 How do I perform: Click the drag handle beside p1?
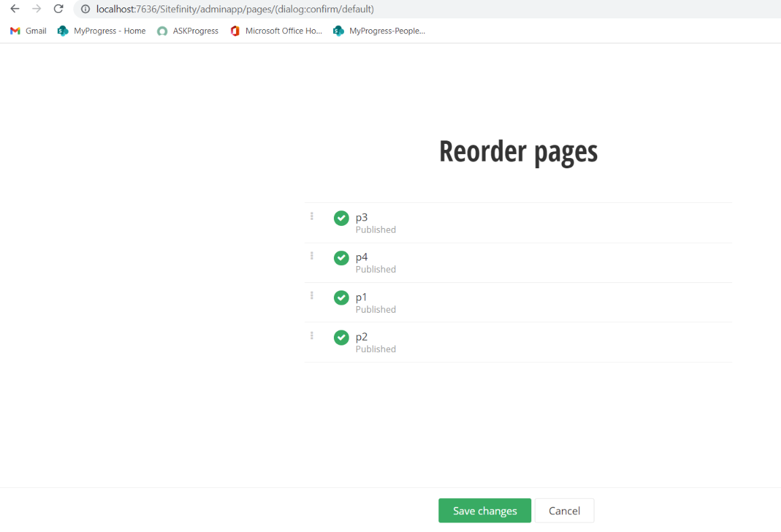coord(312,295)
